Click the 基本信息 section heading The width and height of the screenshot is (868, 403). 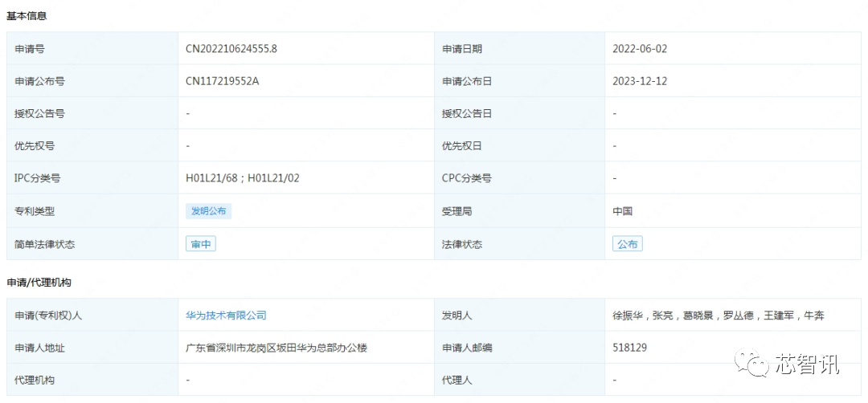27,16
